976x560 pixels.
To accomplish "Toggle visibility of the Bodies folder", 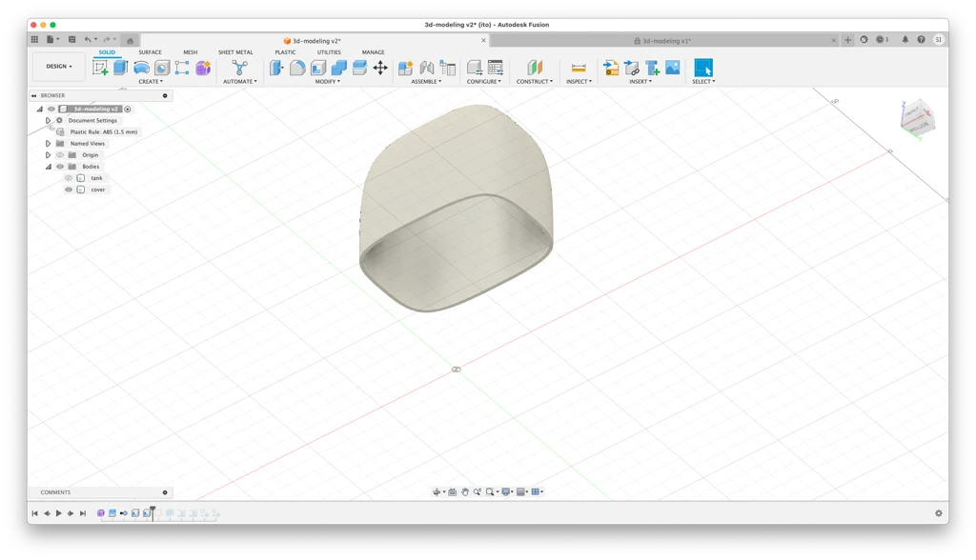I will coord(60,167).
